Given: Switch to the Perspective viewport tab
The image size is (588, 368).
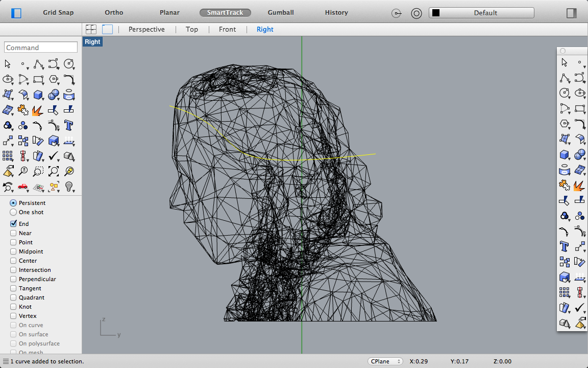Looking at the screenshot, I should (x=147, y=29).
